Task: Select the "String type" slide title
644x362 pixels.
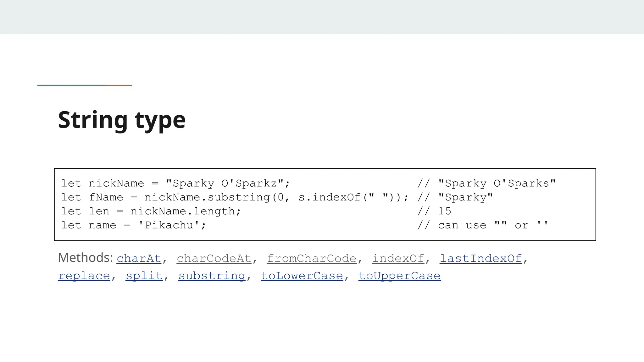Action: coord(122,120)
